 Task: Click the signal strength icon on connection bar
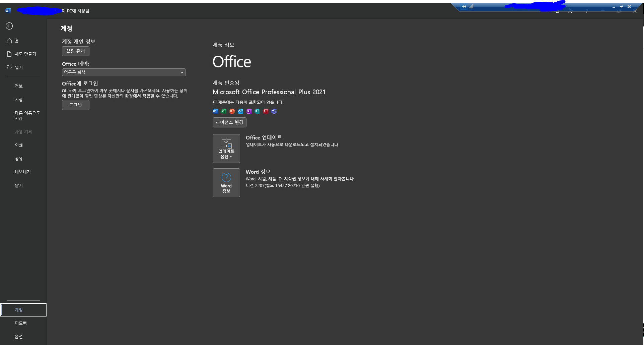pyautogui.click(x=472, y=7)
